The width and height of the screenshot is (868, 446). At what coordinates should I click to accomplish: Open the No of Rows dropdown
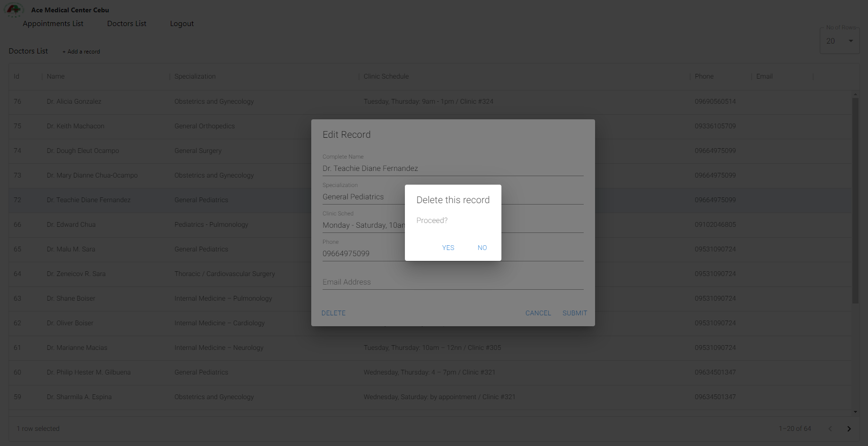pyautogui.click(x=839, y=41)
